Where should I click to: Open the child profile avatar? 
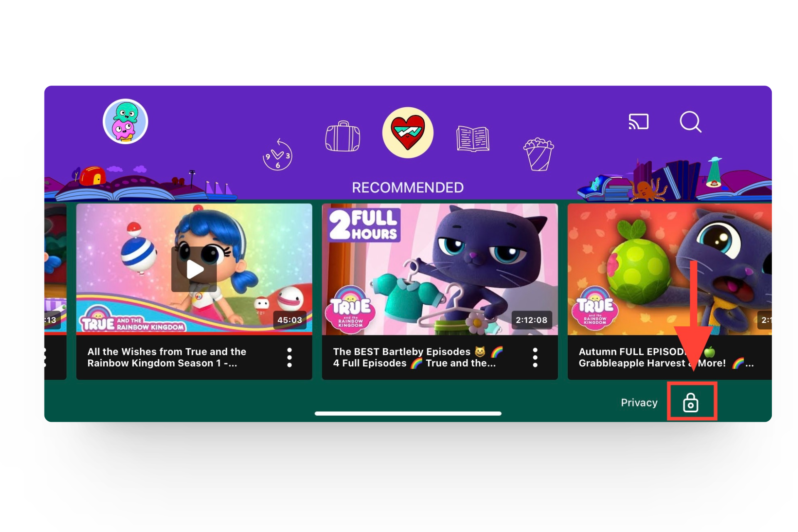pos(125,121)
